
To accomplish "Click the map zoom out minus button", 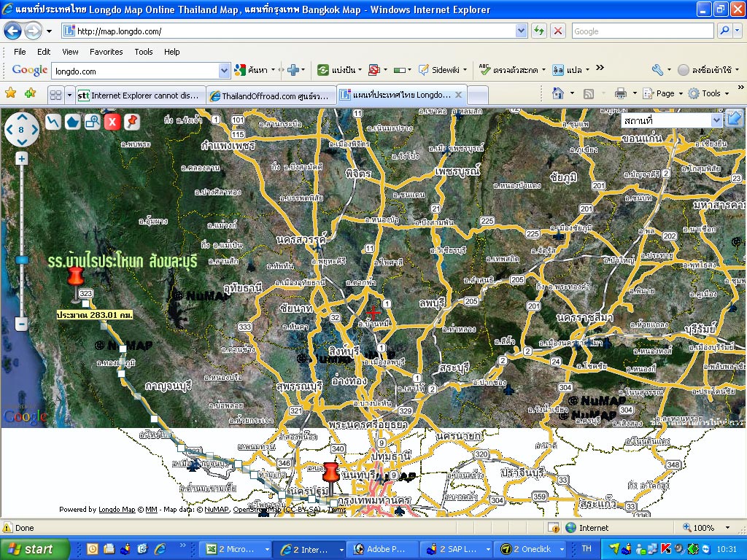I will click(x=22, y=324).
